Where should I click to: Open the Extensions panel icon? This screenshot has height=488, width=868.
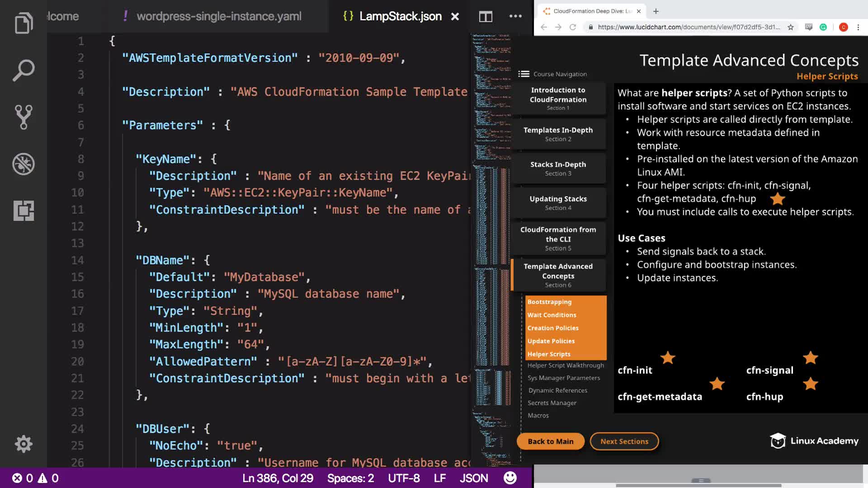24,211
